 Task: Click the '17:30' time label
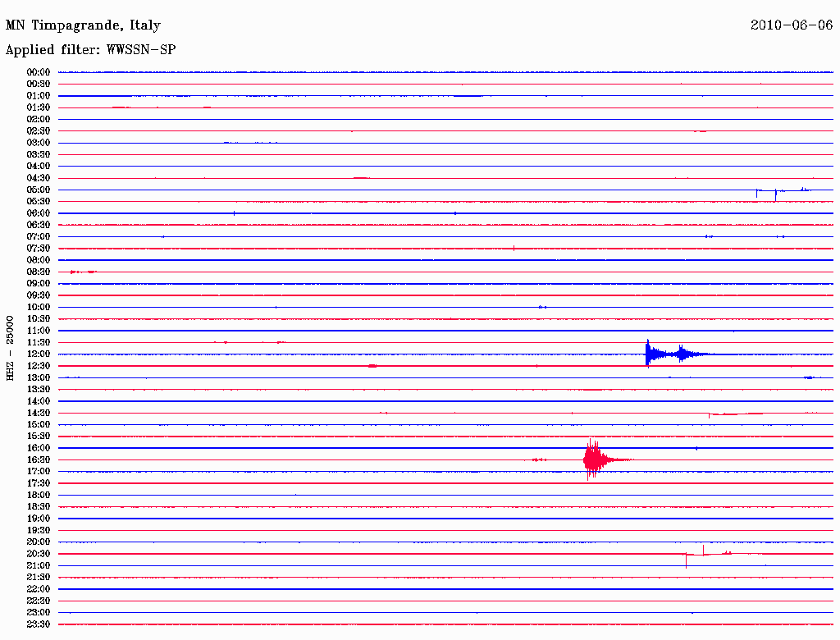pyautogui.click(x=39, y=483)
